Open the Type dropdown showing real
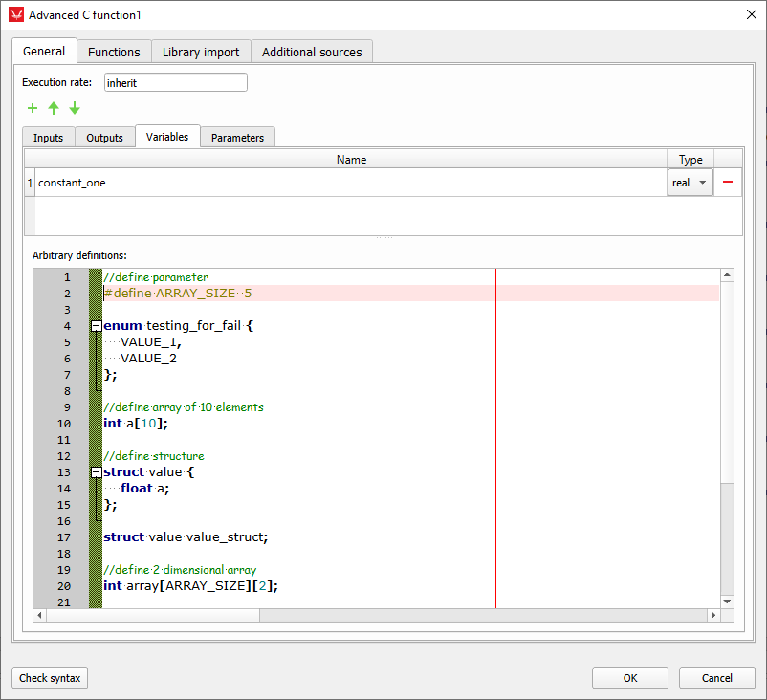The image size is (767, 700). pos(690,183)
